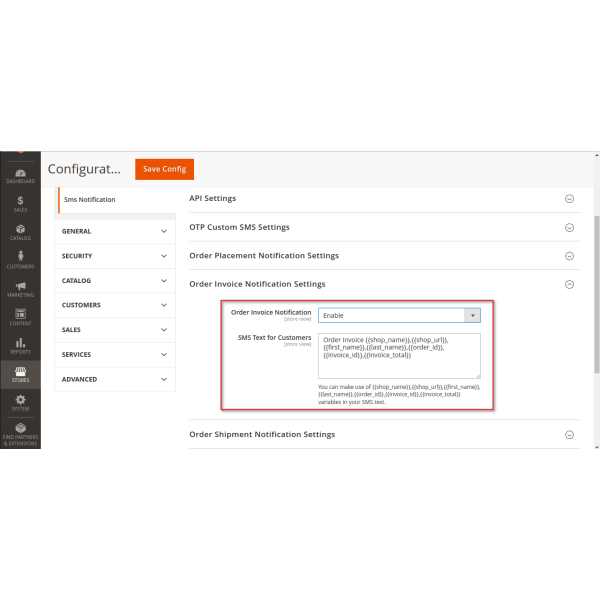The height and width of the screenshot is (600, 600).
Task: Open Find Partners & Extensions icon
Action: (x=20, y=431)
